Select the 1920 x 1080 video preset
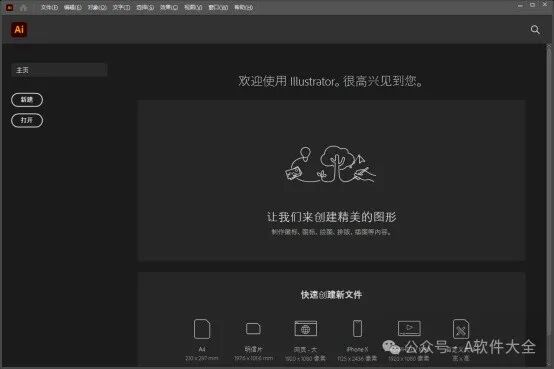The image size is (554, 369). [x=409, y=339]
